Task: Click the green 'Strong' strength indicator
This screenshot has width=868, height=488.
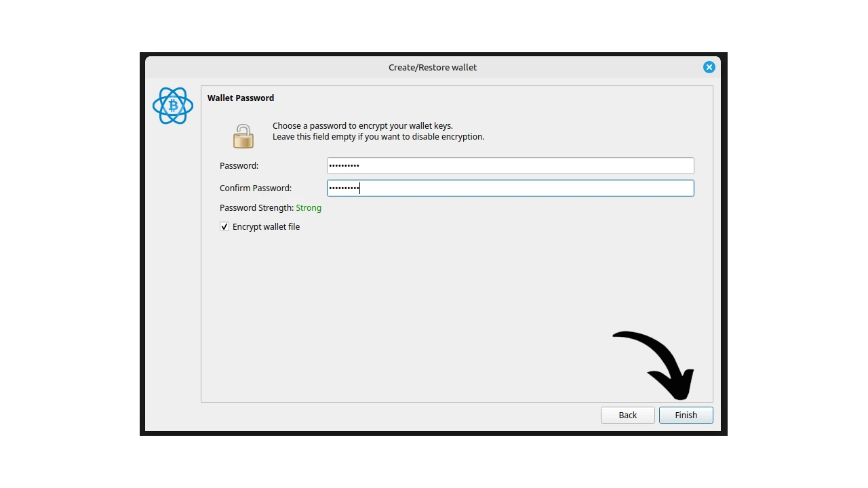Action: point(309,208)
